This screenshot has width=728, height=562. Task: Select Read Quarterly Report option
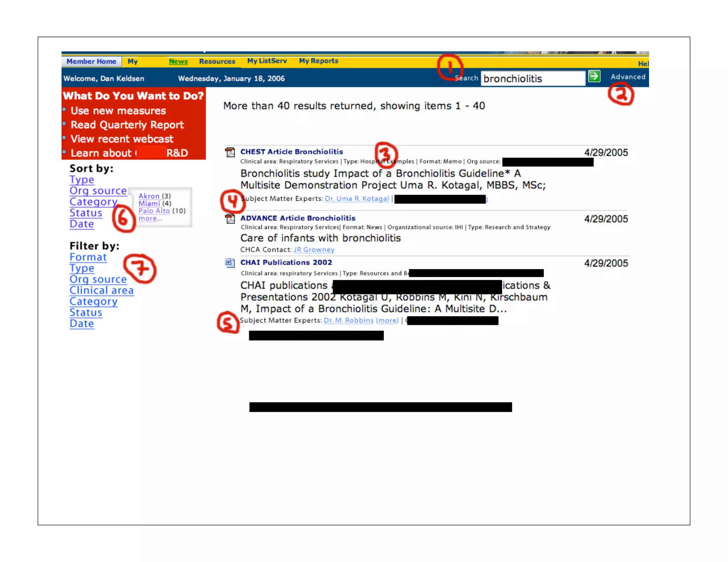point(127,125)
